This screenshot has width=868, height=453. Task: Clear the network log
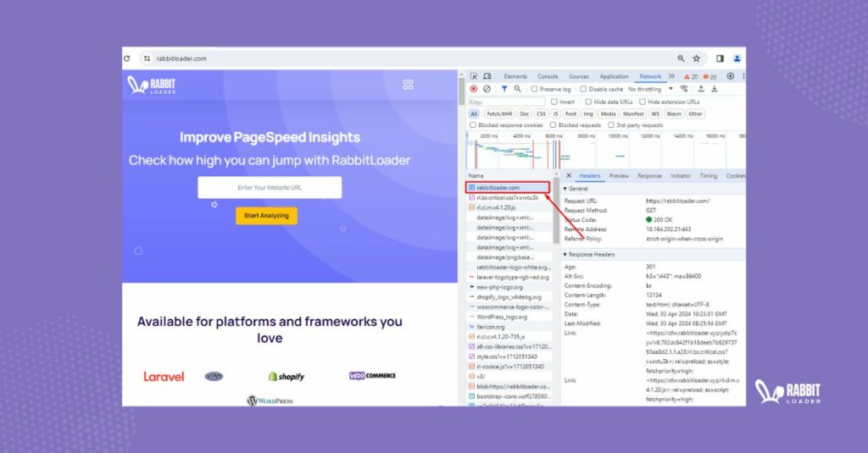[x=487, y=89]
